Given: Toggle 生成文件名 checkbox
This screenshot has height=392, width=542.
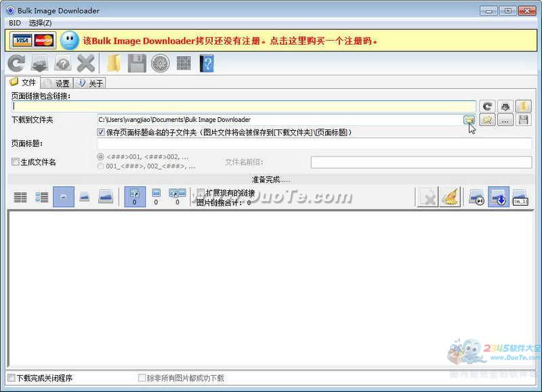Looking at the screenshot, I should (x=16, y=162).
